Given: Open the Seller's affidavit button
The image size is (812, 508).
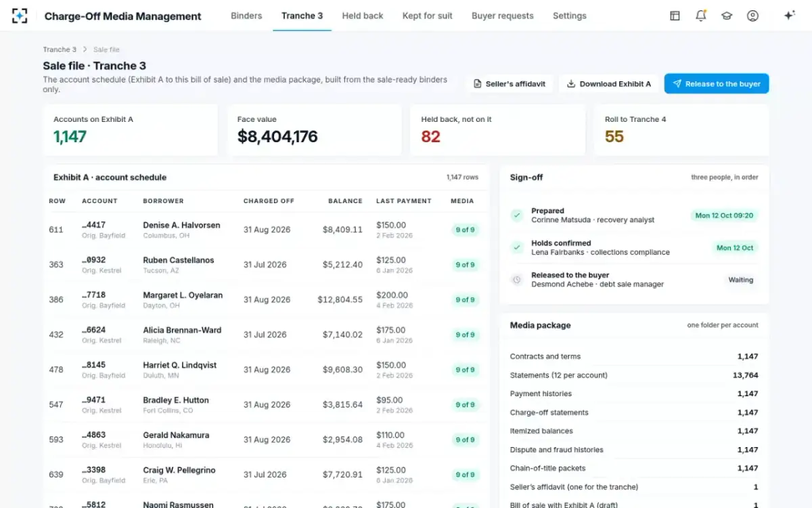Looking at the screenshot, I should point(509,84).
